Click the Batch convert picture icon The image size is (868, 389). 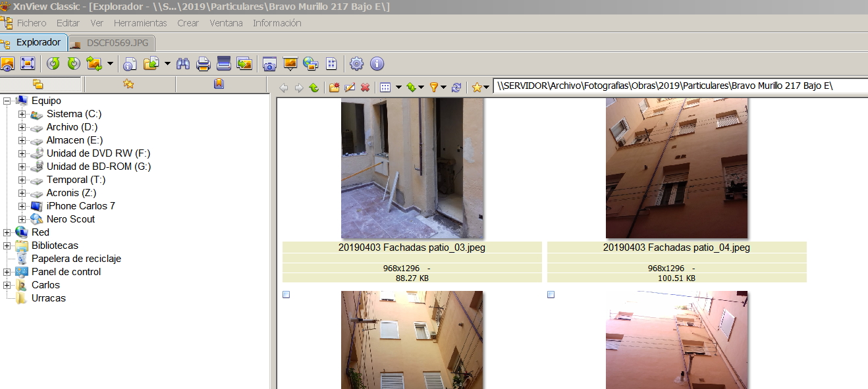click(244, 64)
